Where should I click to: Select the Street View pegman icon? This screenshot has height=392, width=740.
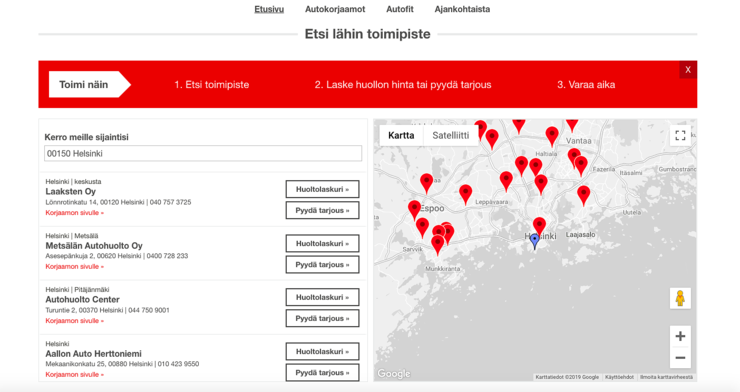coord(680,298)
